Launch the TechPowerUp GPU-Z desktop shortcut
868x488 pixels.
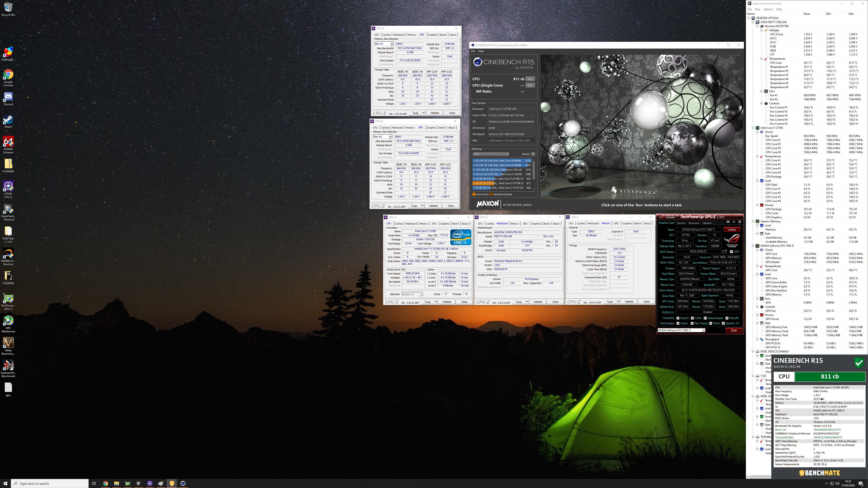(8, 301)
